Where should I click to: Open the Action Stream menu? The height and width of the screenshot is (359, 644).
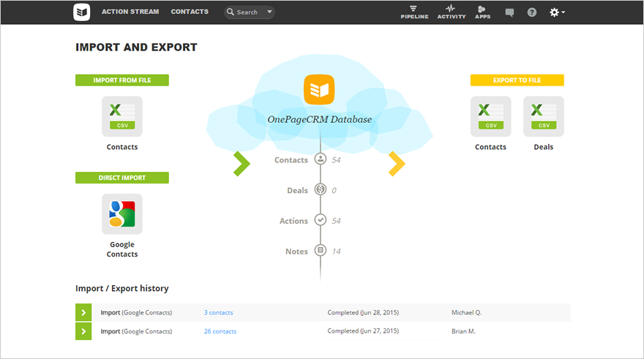(x=130, y=12)
